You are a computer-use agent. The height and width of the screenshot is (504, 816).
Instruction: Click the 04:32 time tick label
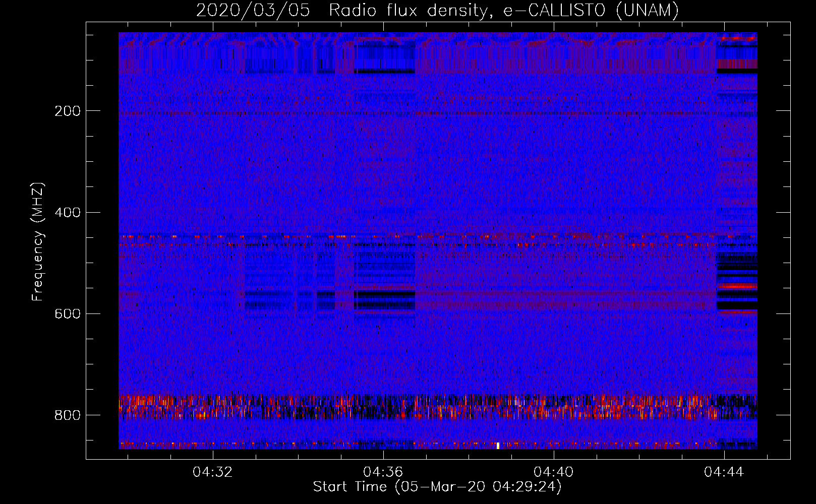(213, 472)
